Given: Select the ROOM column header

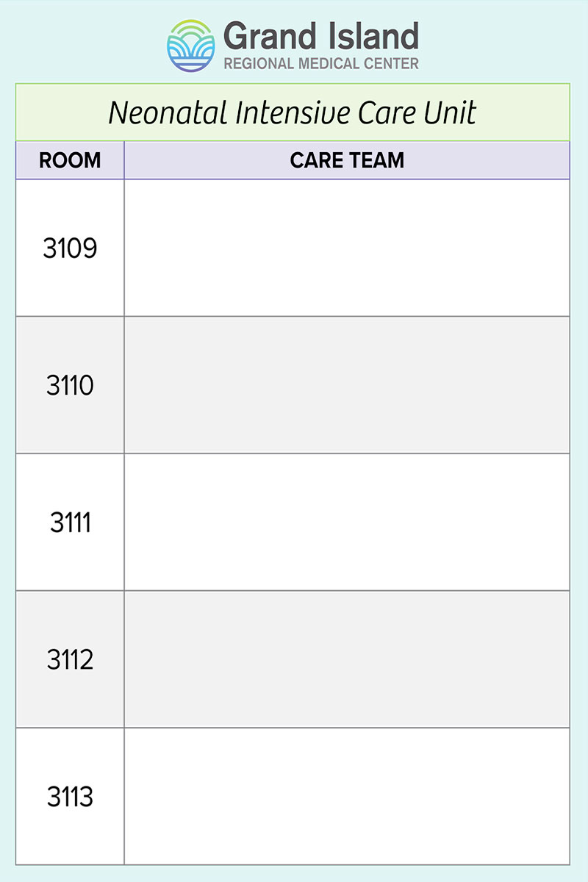Looking at the screenshot, I should pyautogui.click(x=70, y=160).
